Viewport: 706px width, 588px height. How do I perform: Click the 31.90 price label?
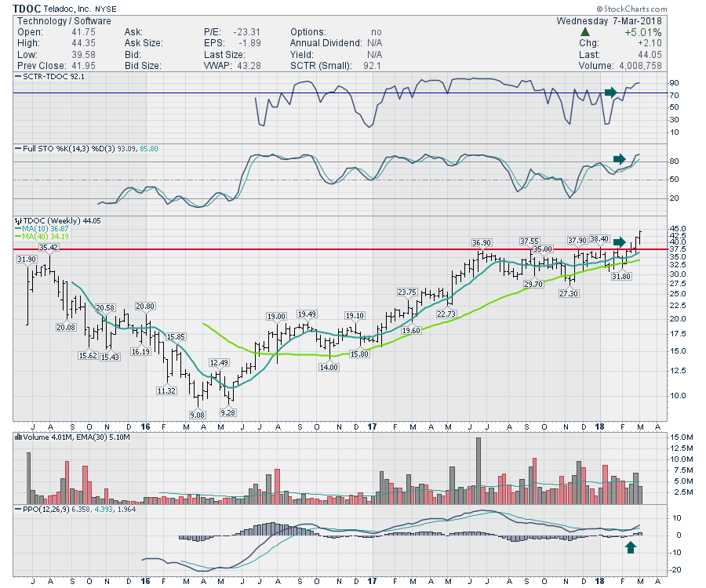click(x=27, y=260)
